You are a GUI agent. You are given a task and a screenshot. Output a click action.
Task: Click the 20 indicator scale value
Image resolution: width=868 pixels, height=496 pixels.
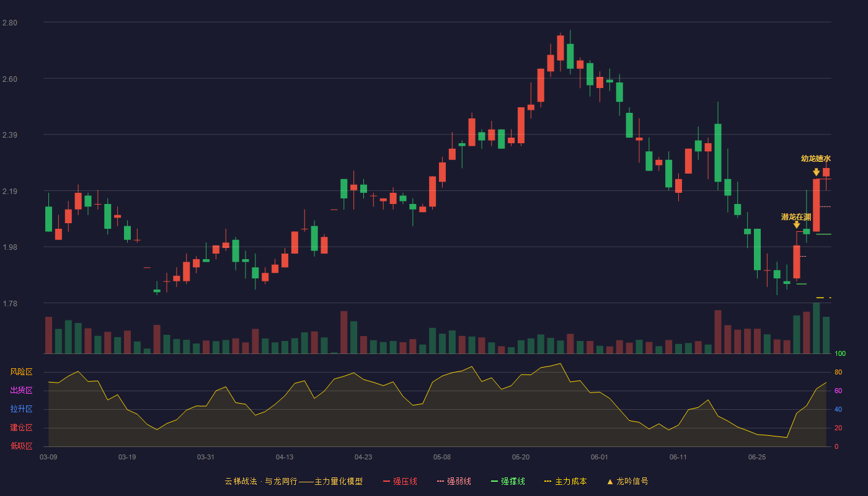click(x=838, y=428)
